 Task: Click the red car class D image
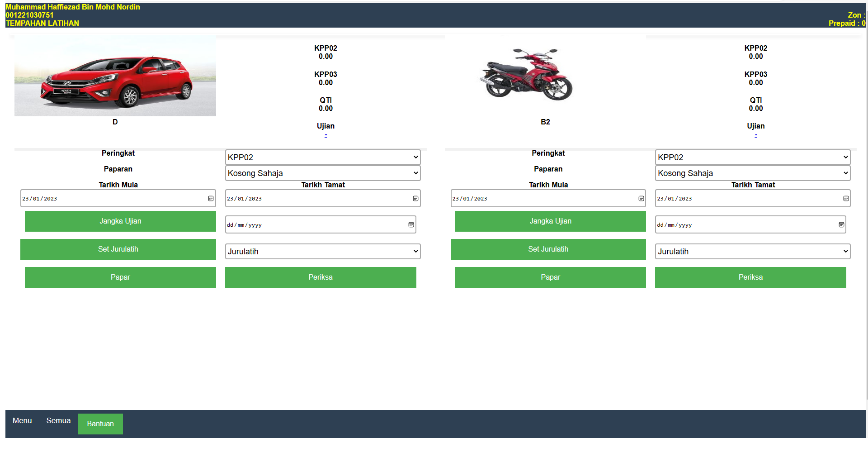click(x=115, y=76)
